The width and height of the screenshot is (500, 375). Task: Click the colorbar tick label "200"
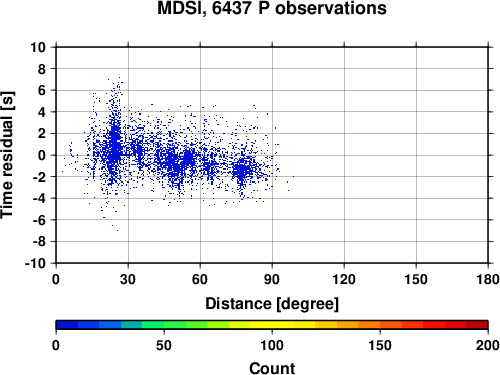pyautogui.click(x=487, y=345)
